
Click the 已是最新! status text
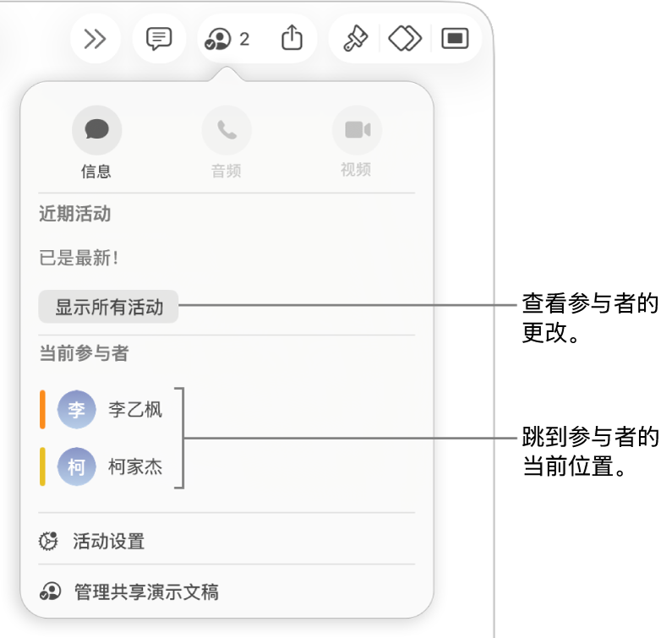tap(79, 258)
